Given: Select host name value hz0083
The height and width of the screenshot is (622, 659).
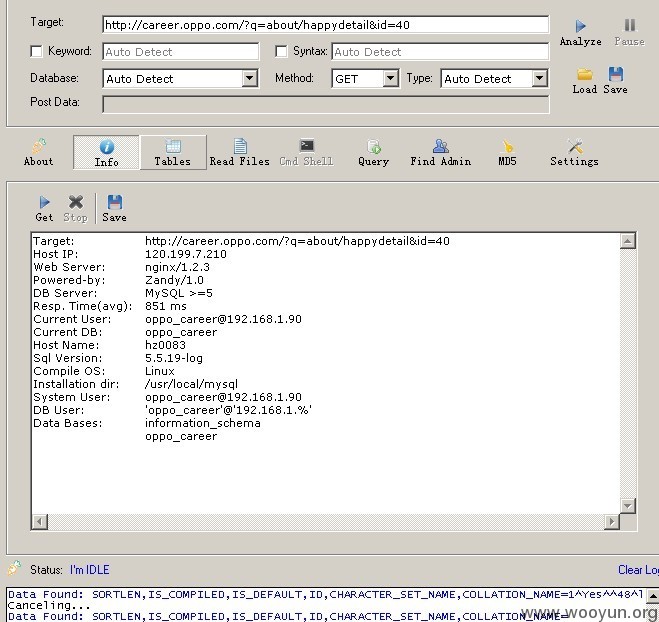Looking at the screenshot, I should pyautogui.click(x=165, y=345).
